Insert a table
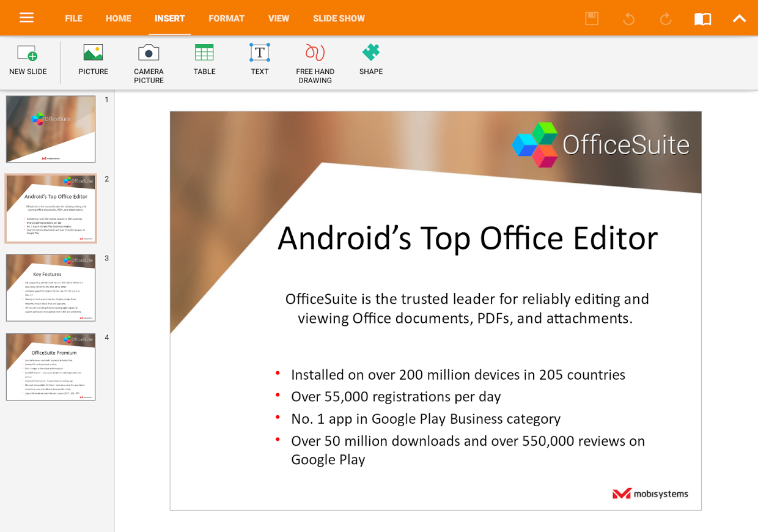Image resolution: width=758 pixels, height=532 pixels. click(204, 60)
